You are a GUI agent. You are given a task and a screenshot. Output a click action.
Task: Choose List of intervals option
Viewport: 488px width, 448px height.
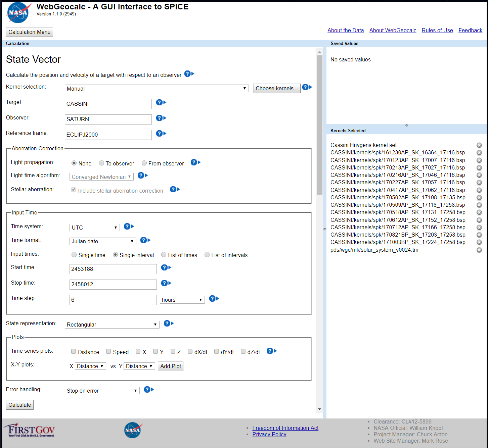(207, 255)
